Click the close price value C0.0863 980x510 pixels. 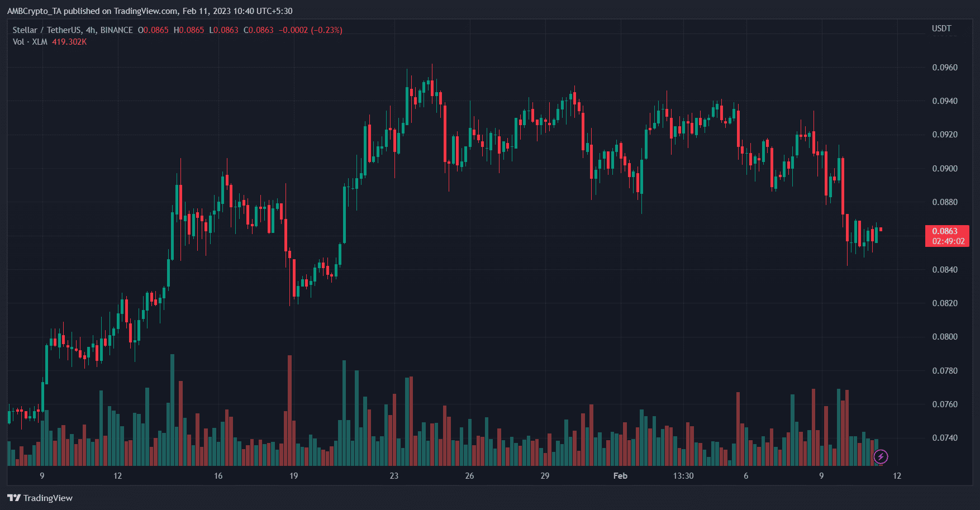[259, 30]
